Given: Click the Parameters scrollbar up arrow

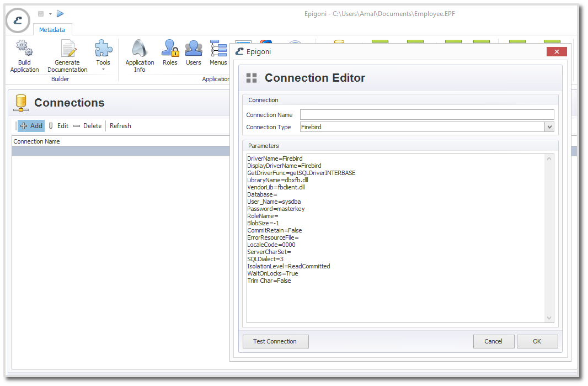Looking at the screenshot, I should (549, 159).
